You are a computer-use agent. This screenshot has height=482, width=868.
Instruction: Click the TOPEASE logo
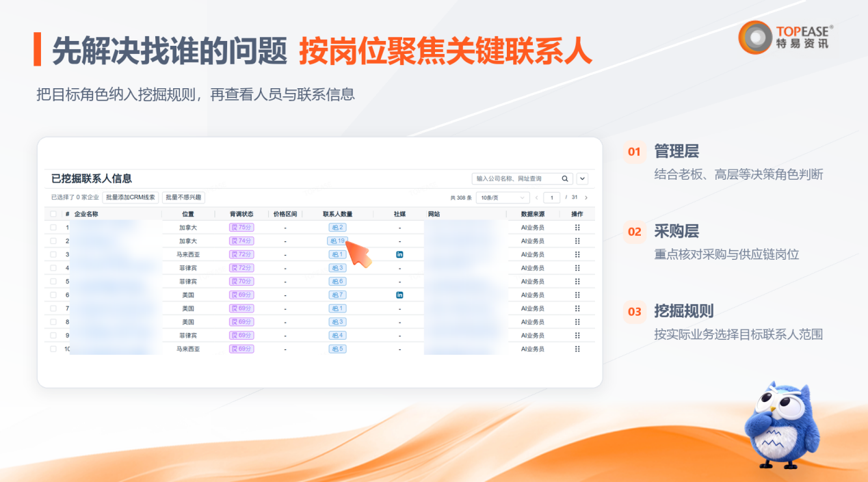tap(786, 37)
